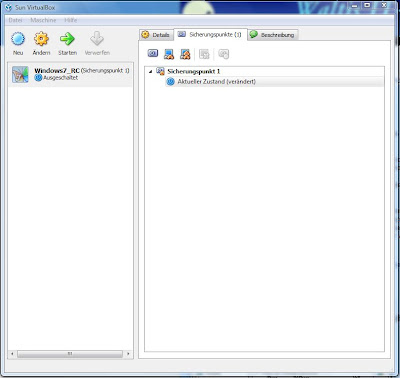Click the greyed Verwerfen discard icon
The height and width of the screenshot is (378, 400).
tap(97, 39)
